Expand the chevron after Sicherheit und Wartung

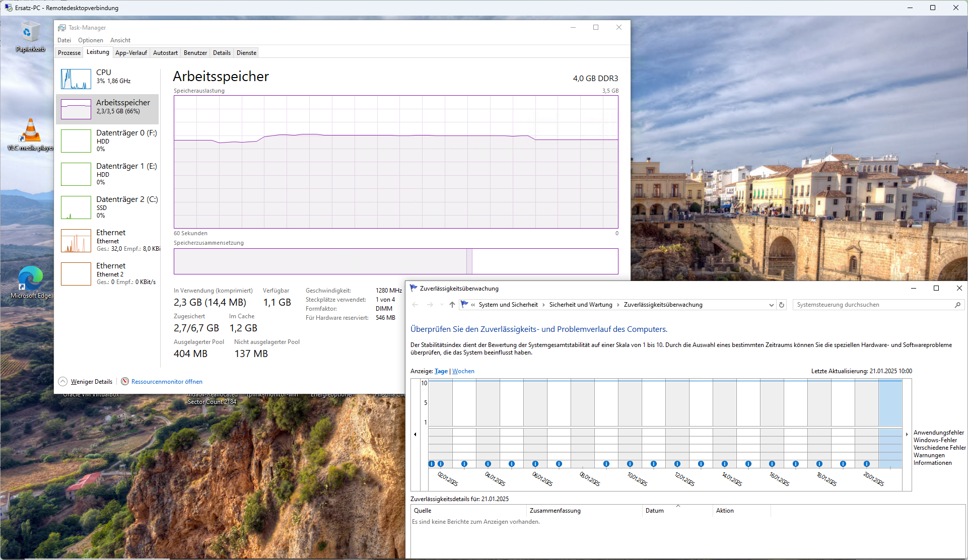pyautogui.click(x=618, y=305)
